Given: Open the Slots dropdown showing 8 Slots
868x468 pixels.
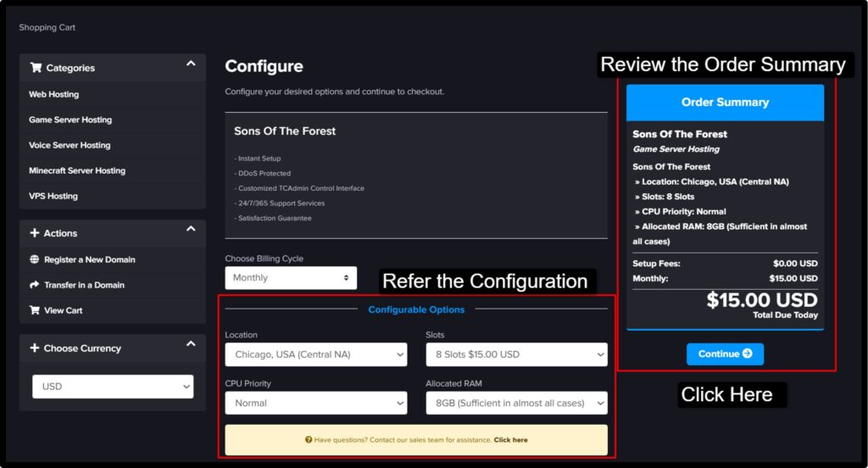Looking at the screenshot, I should [516, 354].
